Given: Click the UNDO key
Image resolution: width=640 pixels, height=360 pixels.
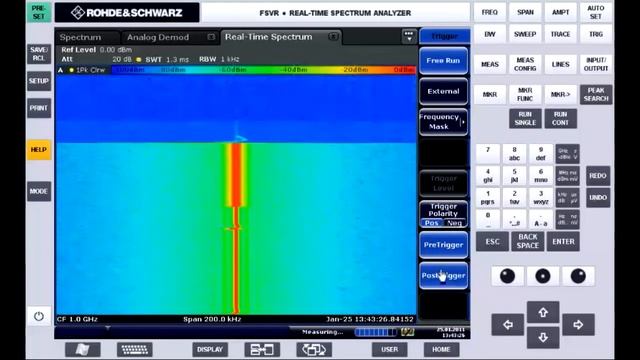Looking at the screenshot, I should [x=598, y=198].
